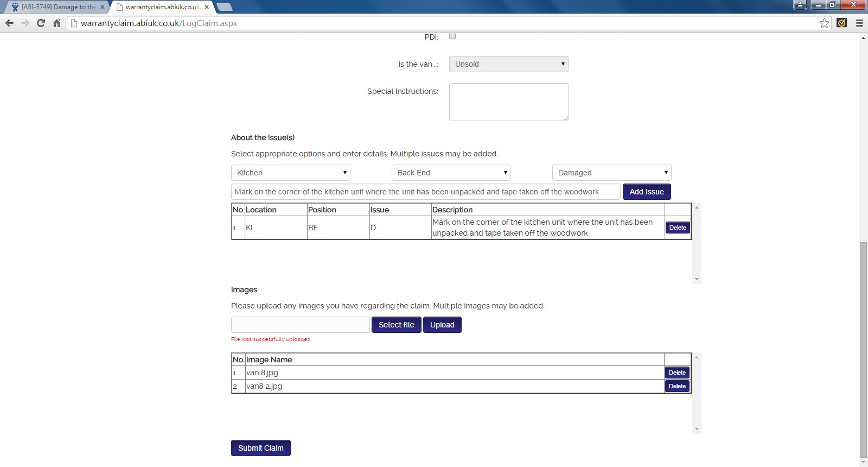868x467 pixels.
Task: Click the images table scroll up arrow
Action: point(697,357)
